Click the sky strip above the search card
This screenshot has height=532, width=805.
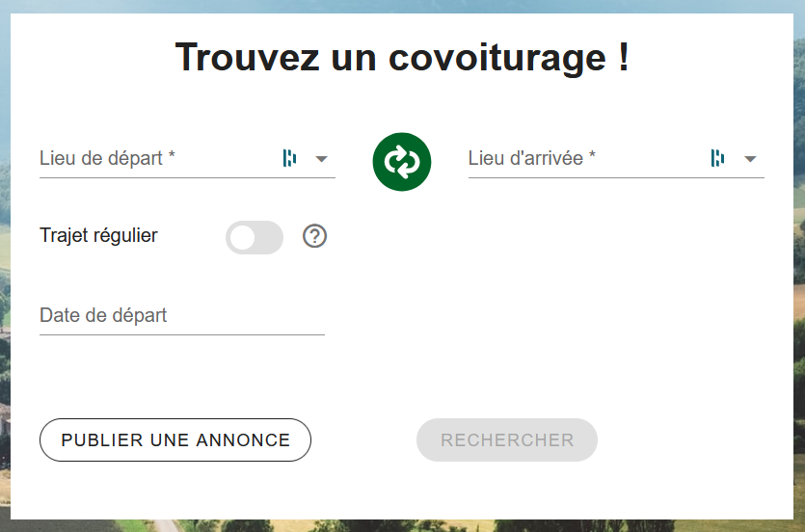click(x=403, y=6)
